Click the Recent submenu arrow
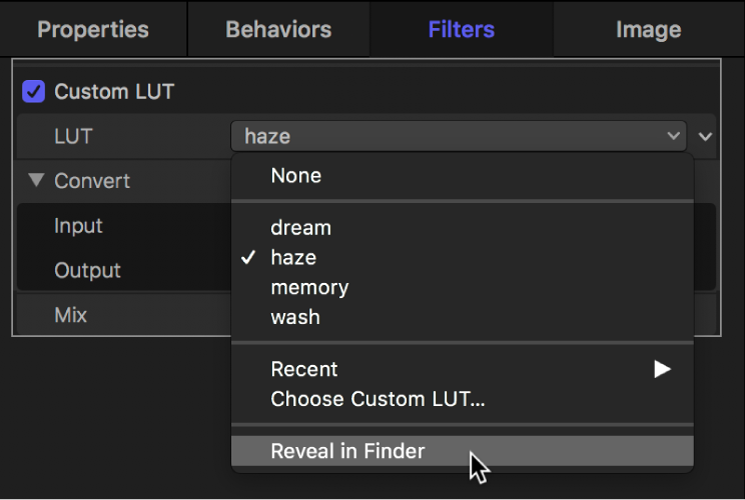This screenshot has height=500, width=745. click(x=661, y=370)
